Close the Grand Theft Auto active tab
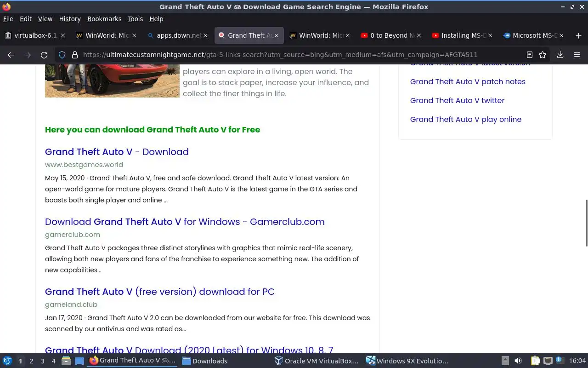The width and height of the screenshot is (588, 368). (277, 35)
